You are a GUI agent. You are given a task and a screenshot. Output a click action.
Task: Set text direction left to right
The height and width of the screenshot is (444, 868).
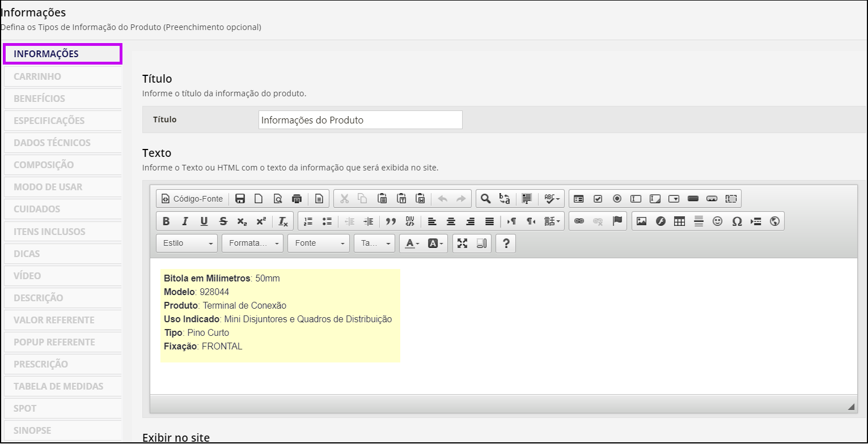[511, 221]
